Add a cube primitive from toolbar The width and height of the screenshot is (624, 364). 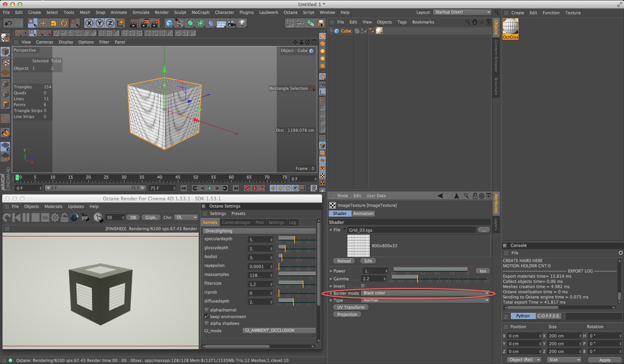(x=169, y=23)
